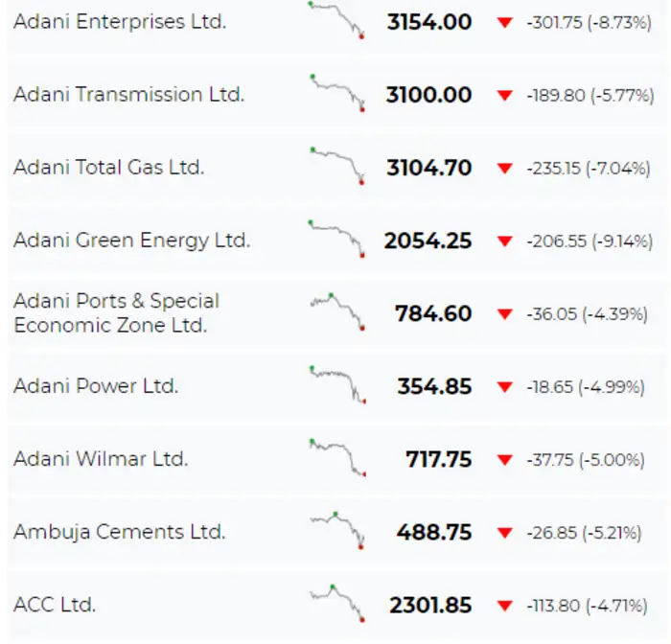Click the Adani Enterprises red down arrow
Screen dimensions: 671x644
[505, 22]
